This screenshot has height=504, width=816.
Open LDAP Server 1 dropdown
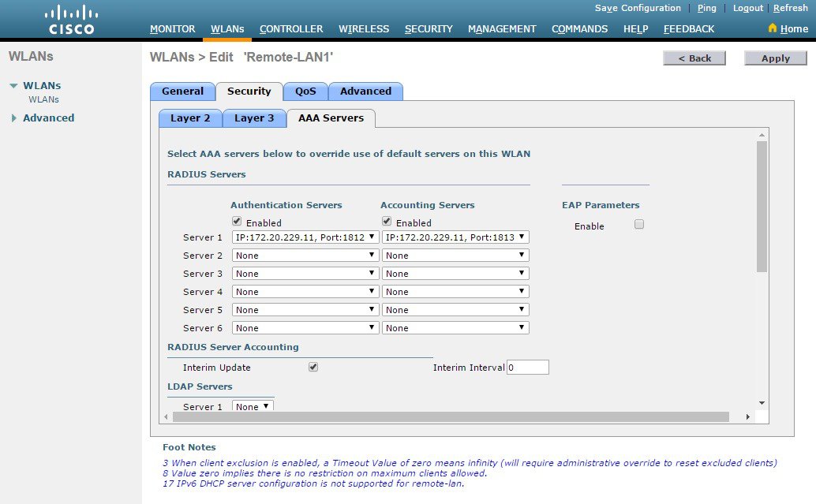pyautogui.click(x=253, y=406)
